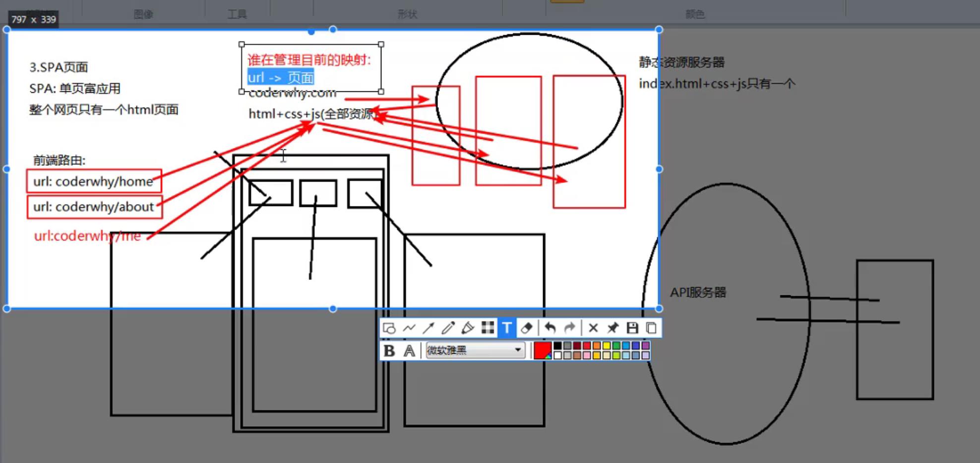Select the polyline tool
Viewport: 980px width, 463px height.
[409, 328]
